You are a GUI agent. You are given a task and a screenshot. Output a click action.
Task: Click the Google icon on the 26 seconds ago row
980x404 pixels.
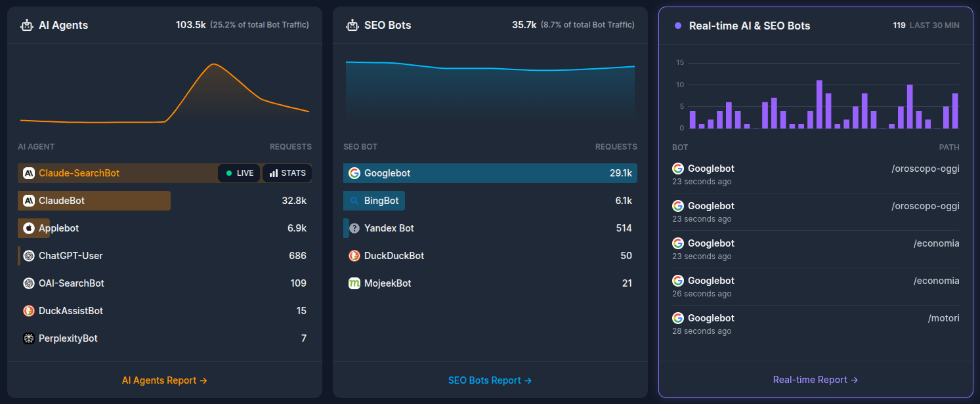point(678,281)
